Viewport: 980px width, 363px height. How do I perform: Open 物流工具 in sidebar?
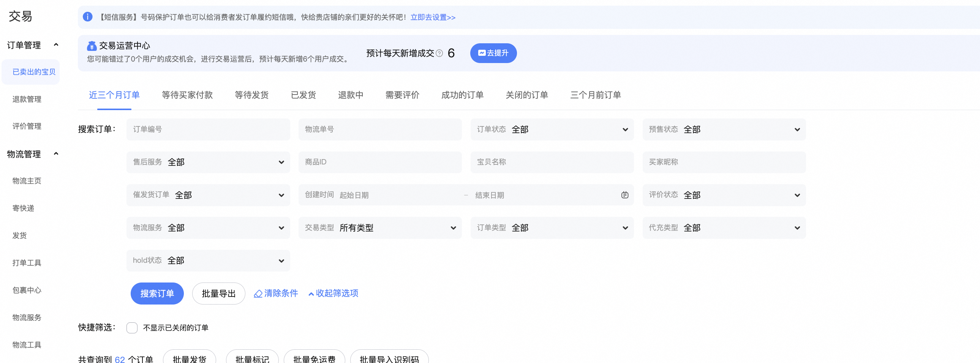click(x=27, y=345)
